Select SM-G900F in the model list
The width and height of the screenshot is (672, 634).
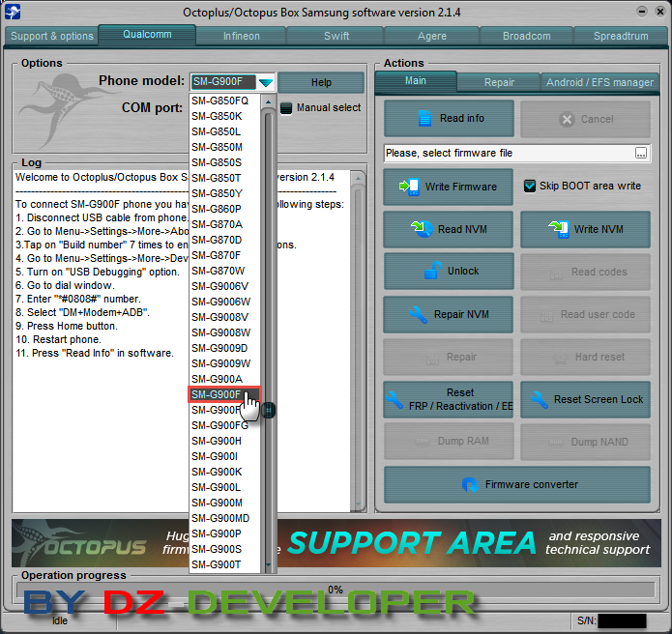(x=224, y=394)
